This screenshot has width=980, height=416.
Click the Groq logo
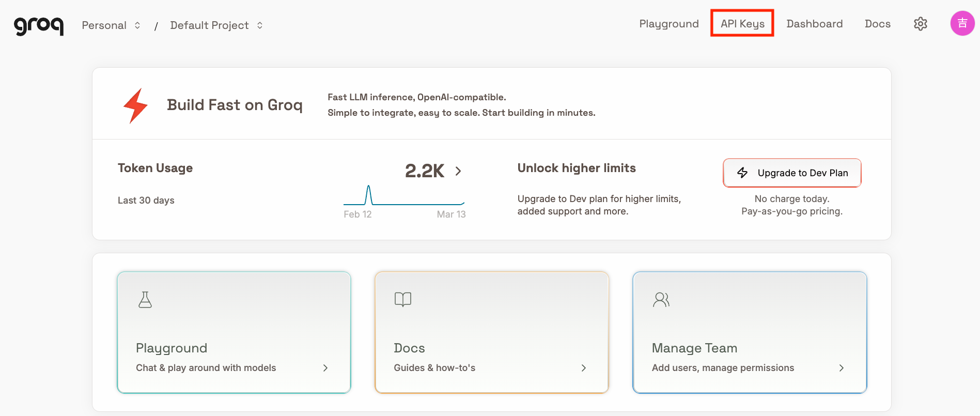tap(39, 25)
